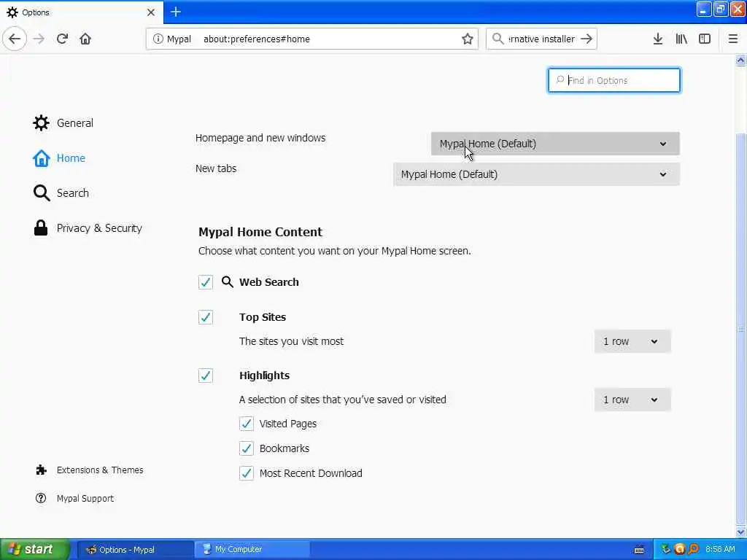
Task: Open a new tab with plus button
Action: tap(176, 12)
